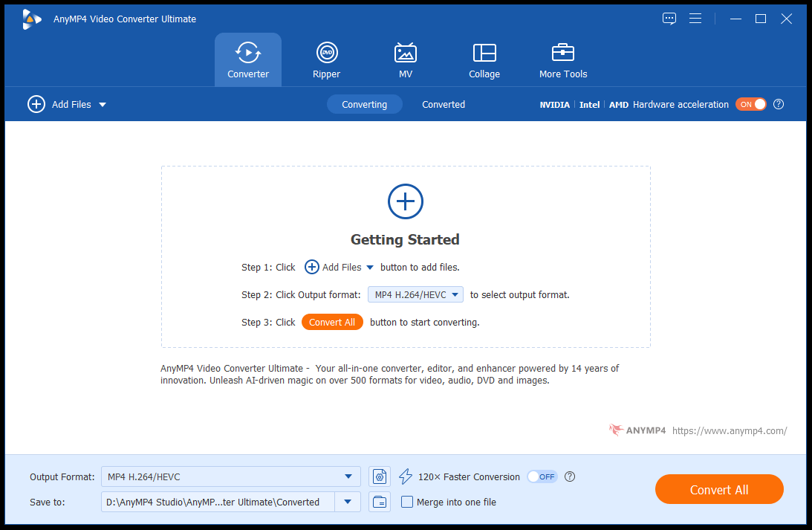Open the anymp4.com website link
The height and width of the screenshot is (530, 812).
tap(729, 430)
